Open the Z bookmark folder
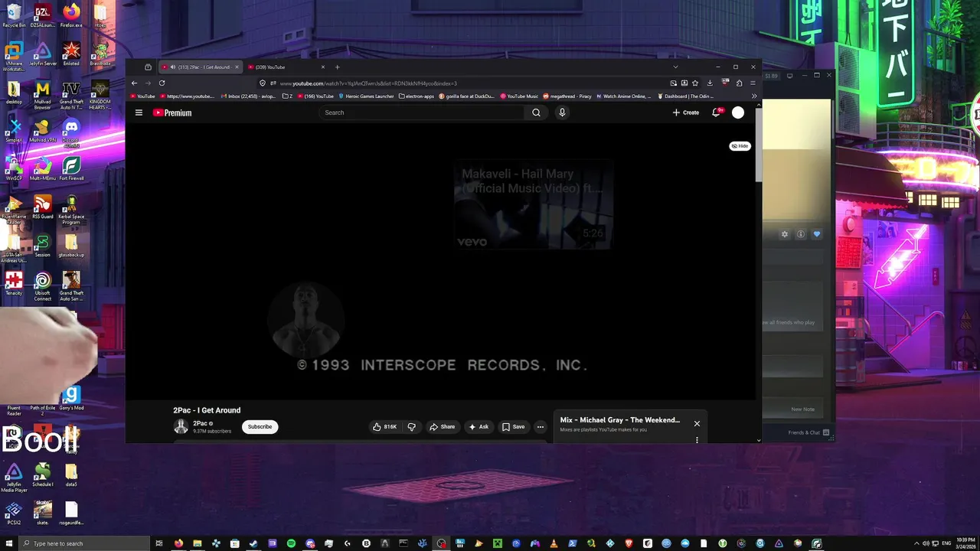This screenshot has width=980, height=551. 287,96
